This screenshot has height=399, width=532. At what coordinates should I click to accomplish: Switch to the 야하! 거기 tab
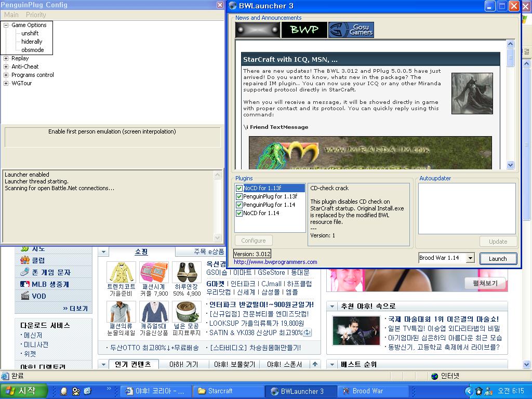point(183,364)
